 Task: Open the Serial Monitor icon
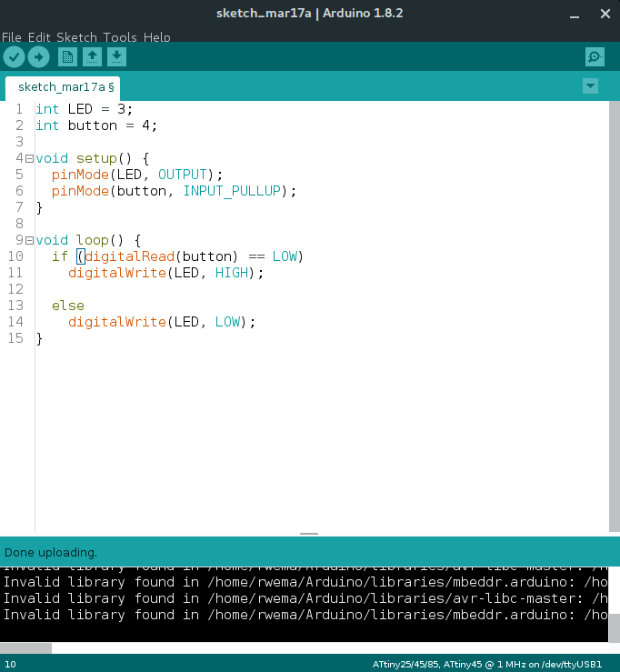point(595,56)
